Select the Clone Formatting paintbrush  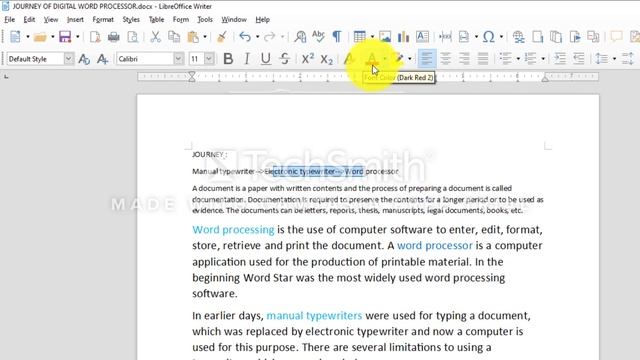tap(222, 37)
